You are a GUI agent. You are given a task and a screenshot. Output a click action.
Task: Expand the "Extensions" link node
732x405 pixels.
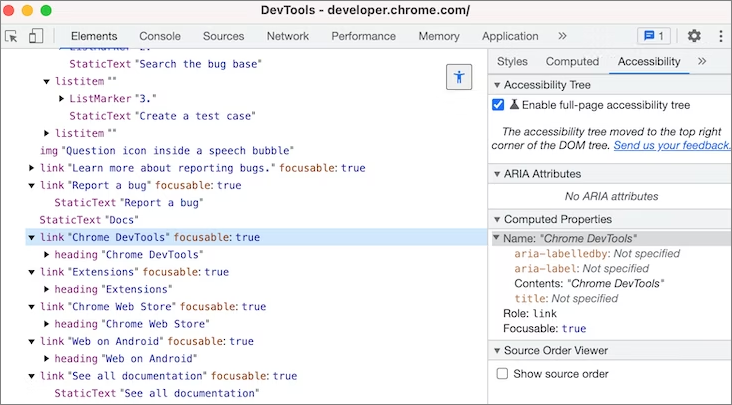(31, 272)
